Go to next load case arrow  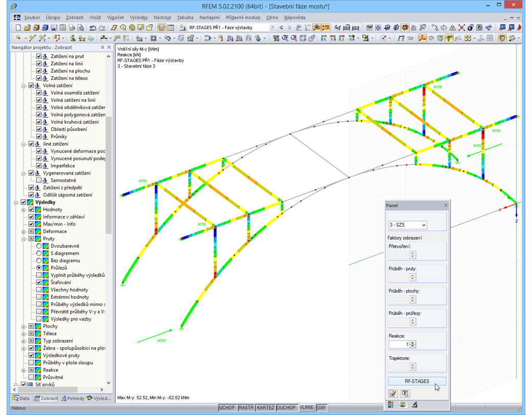(290, 28)
